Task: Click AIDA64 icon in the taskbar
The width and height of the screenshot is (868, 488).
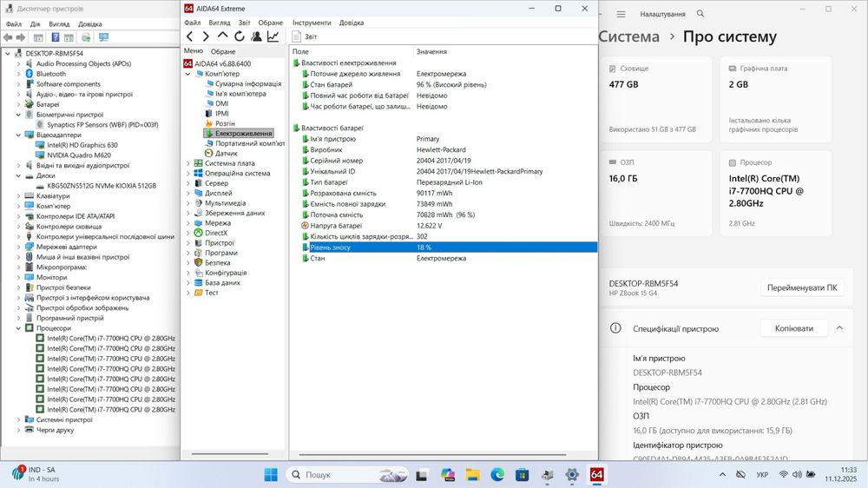Action: [597, 475]
